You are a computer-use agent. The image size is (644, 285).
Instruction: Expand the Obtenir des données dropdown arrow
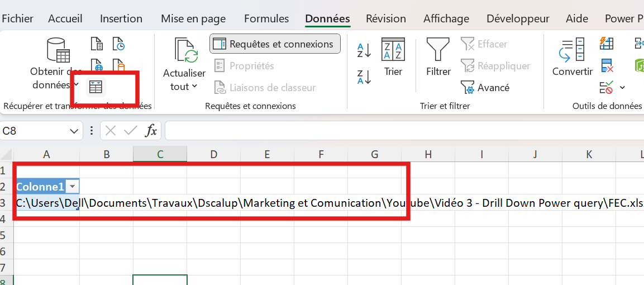point(77,85)
